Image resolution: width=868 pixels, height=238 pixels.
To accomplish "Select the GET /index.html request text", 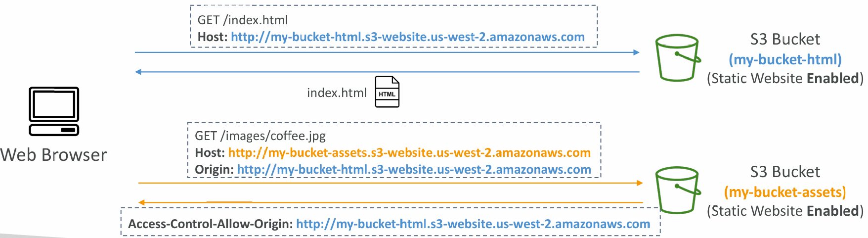I will 243,20.
